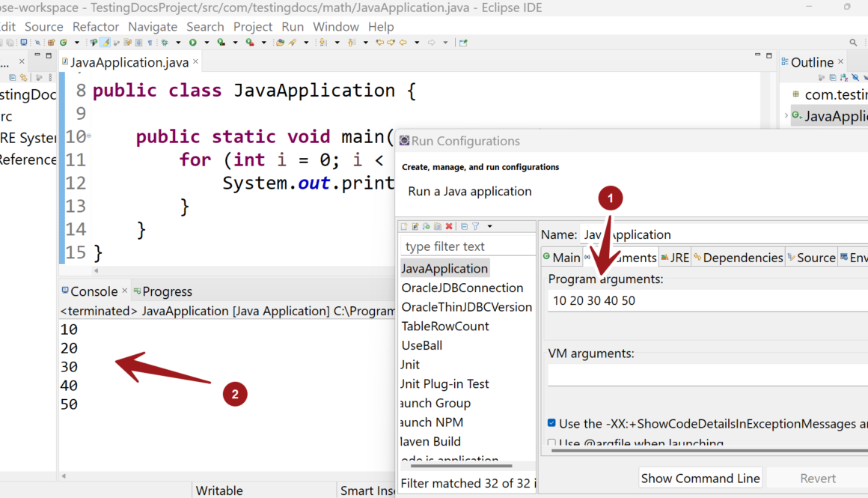
Task: Open the Refactor menu
Action: [x=96, y=26]
